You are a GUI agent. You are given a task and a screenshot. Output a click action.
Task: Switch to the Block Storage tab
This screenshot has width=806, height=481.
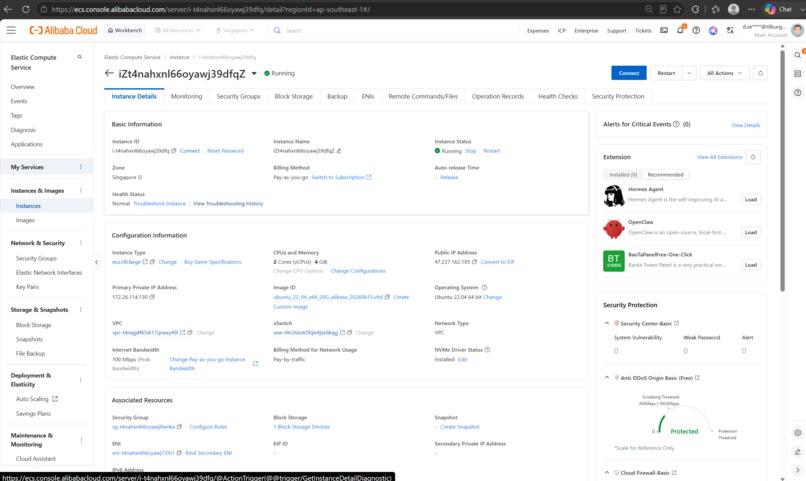[294, 96]
